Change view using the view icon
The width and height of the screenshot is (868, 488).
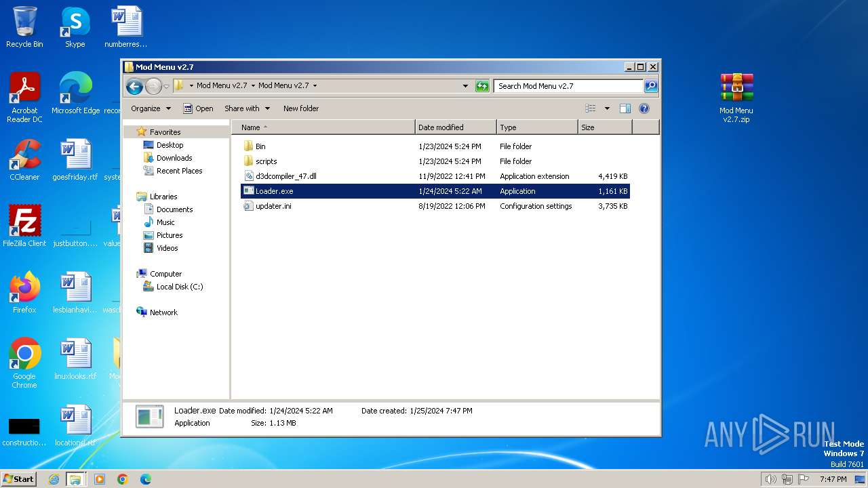591,108
